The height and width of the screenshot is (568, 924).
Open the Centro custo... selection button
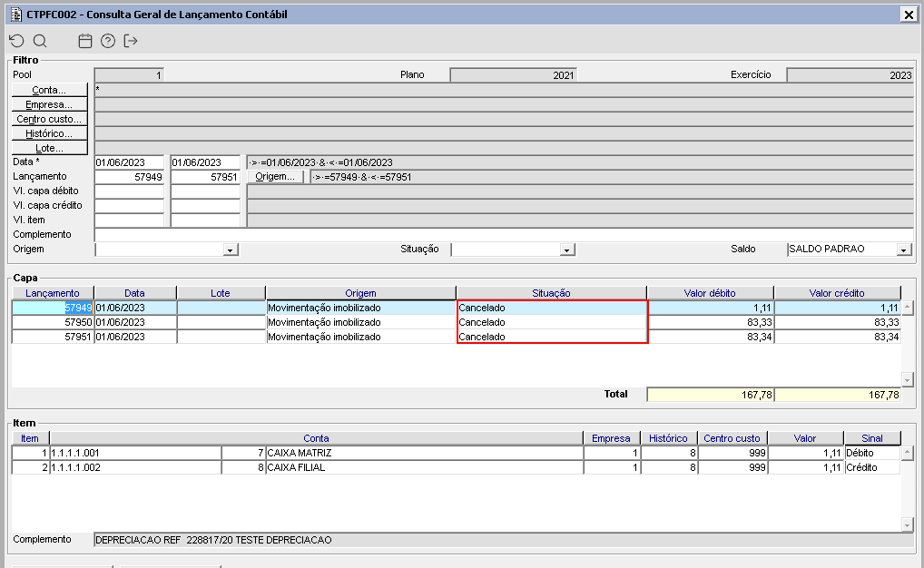pyautogui.click(x=50, y=119)
